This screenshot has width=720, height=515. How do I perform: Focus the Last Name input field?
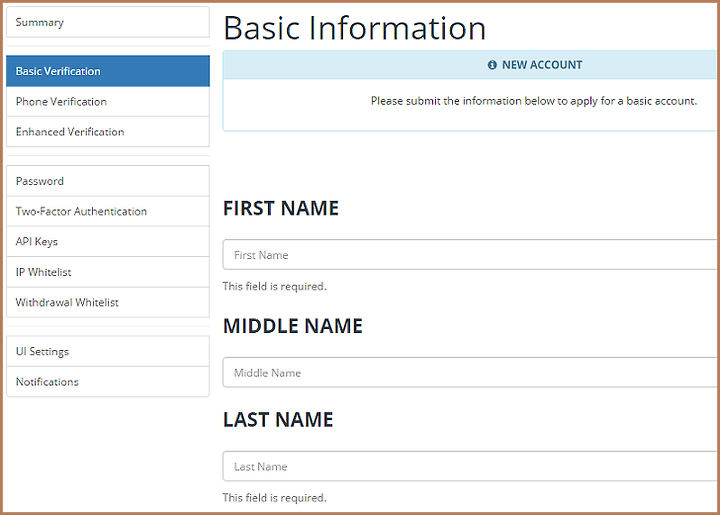point(471,466)
